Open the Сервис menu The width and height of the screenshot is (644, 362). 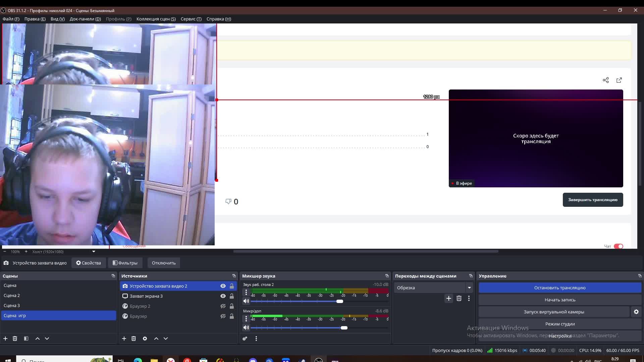click(x=191, y=19)
